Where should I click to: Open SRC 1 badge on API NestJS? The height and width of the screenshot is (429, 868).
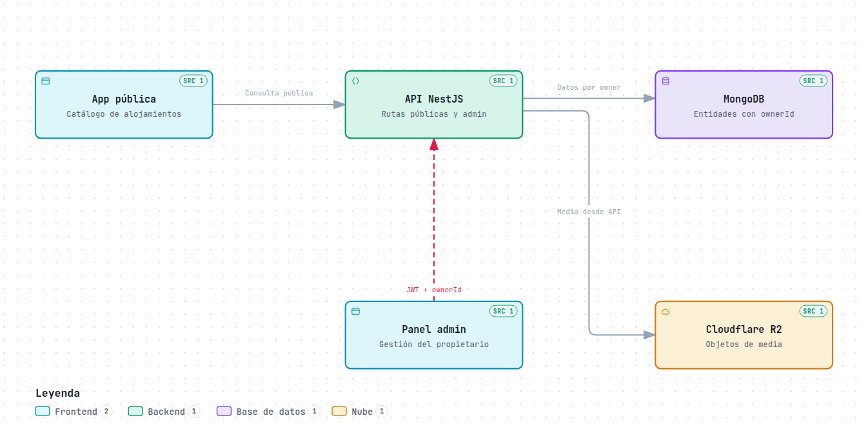pos(503,81)
